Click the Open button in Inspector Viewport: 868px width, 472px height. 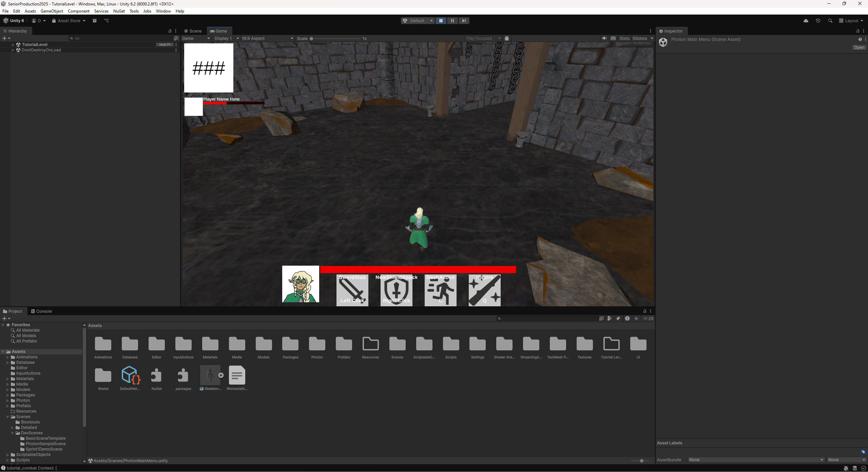coord(859,47)
